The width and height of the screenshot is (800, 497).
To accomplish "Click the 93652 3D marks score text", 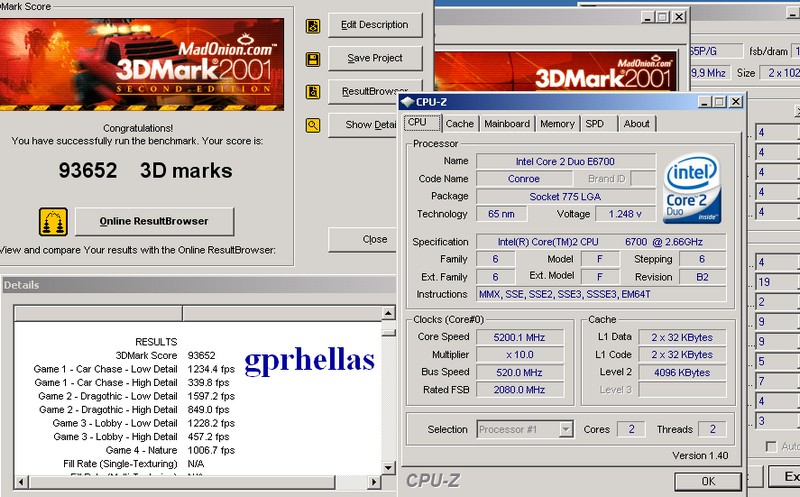I will coord(145,171).
